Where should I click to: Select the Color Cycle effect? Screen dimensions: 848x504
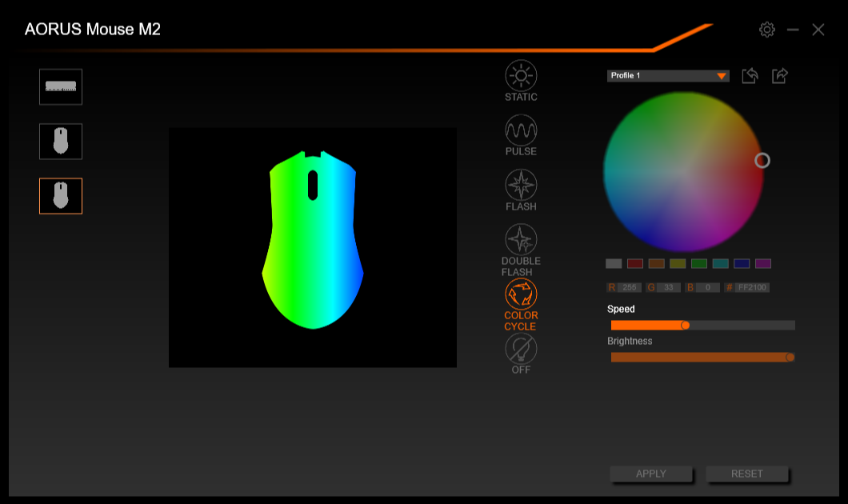[x=521, y=305]
